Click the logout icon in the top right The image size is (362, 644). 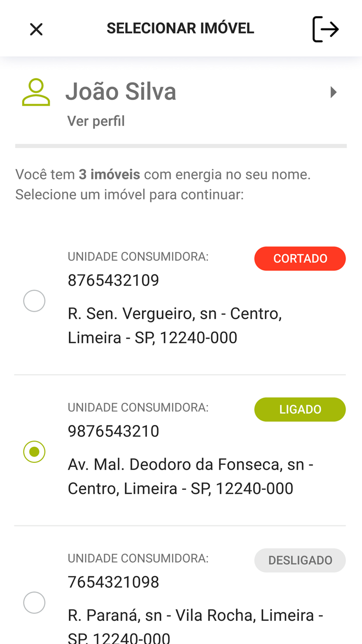click(326, 29)
